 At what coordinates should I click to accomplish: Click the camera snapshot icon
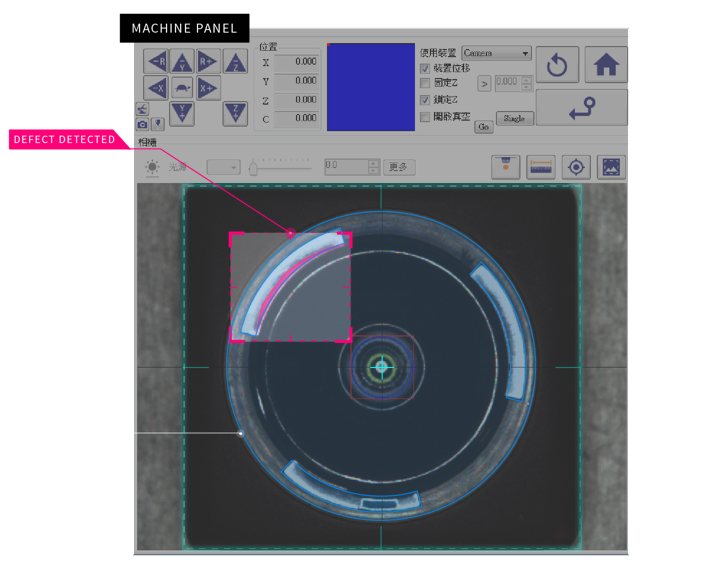pyautogui.click(x=142, y=124)
